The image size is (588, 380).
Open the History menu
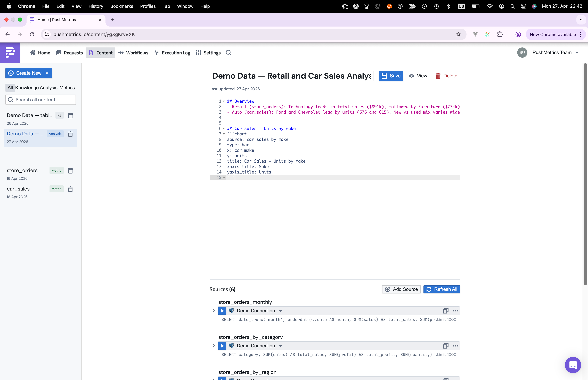pos(96,6)
